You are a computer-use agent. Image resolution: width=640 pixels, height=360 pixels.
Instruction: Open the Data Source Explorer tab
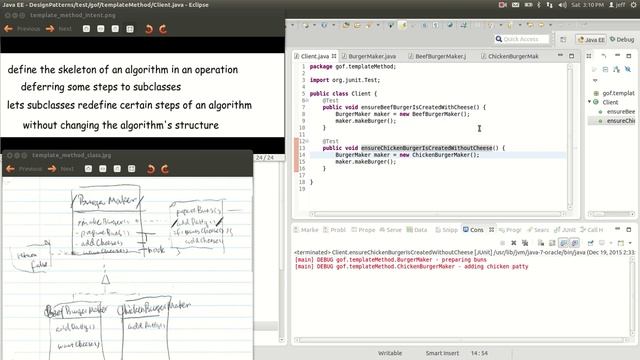(x=417, y=230)
